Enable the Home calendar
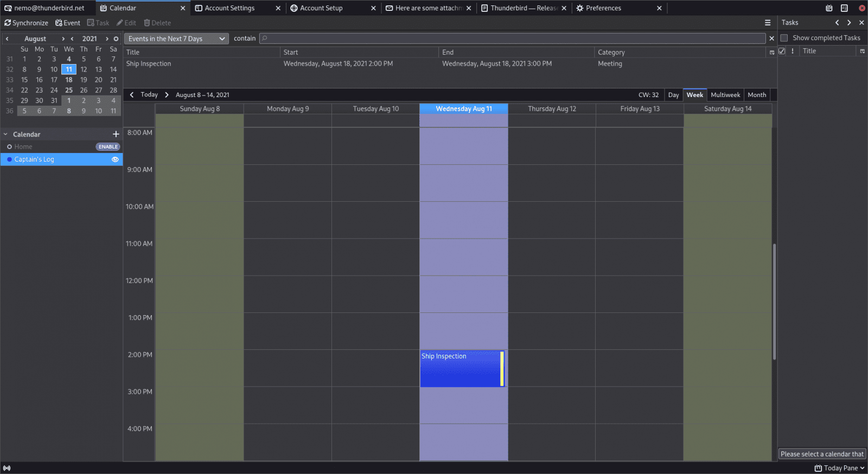This screenshot has height=474, width=868. [108, 147]
